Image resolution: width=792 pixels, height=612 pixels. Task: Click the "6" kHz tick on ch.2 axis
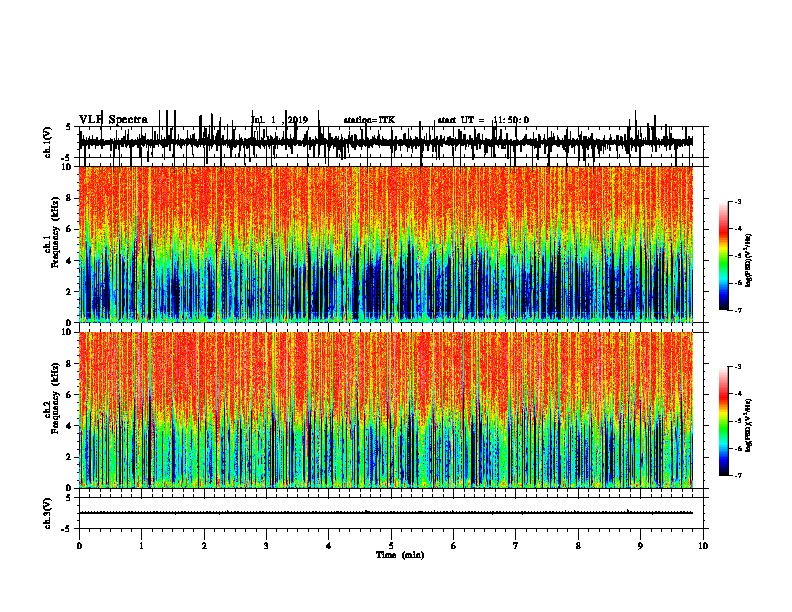click(70, 394)
